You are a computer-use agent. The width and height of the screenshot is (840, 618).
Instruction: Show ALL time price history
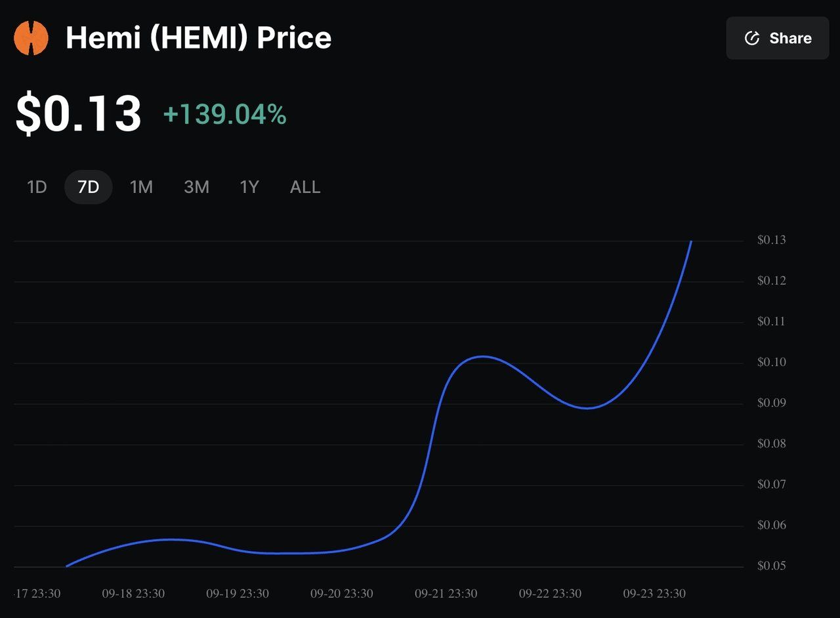(x=305, y=188)
